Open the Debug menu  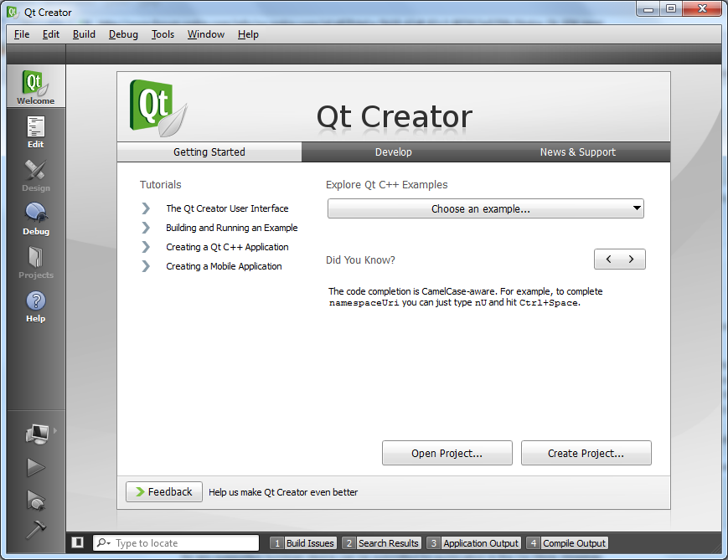123,34
